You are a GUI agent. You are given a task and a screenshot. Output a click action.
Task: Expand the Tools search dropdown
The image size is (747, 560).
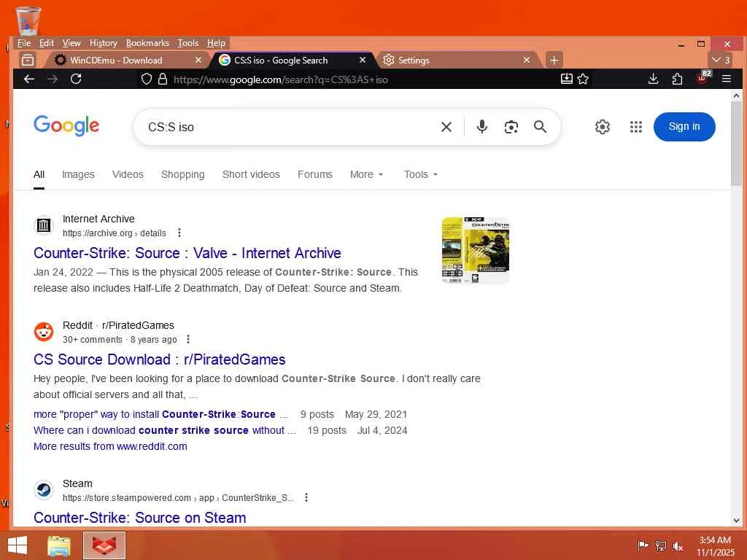421,175
